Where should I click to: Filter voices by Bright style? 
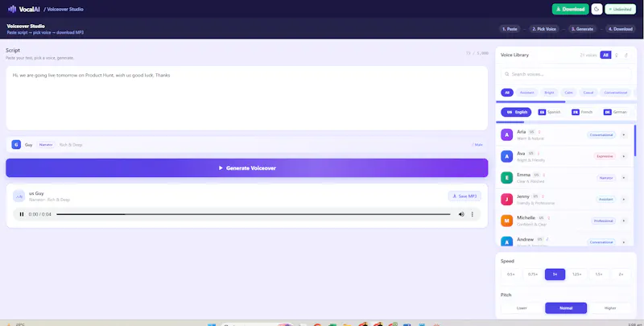[549, 93]
